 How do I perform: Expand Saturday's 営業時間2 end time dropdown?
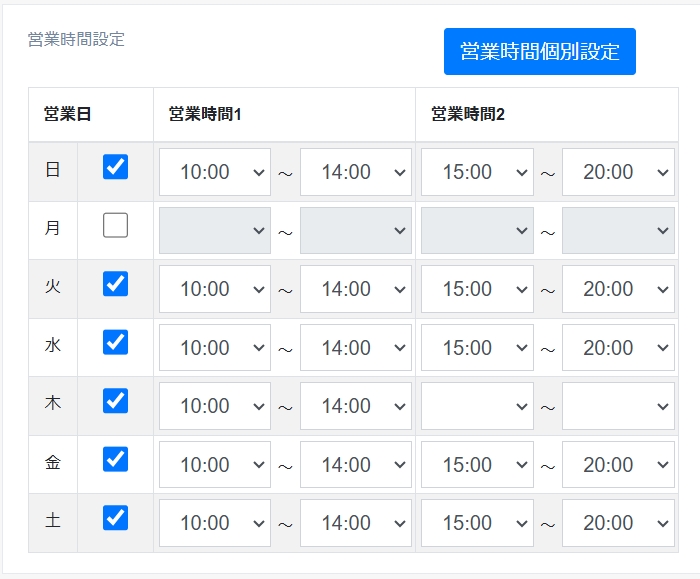(x=618, y=523)
